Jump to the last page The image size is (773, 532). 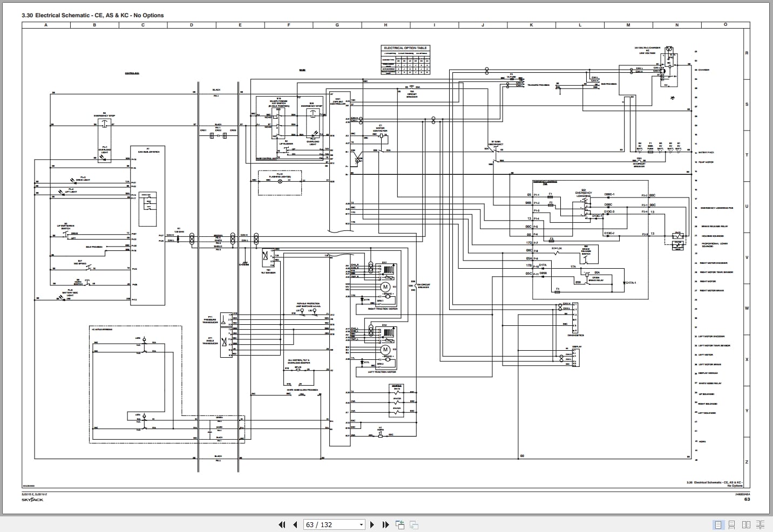pyautogui.click(x=385, y=524)
